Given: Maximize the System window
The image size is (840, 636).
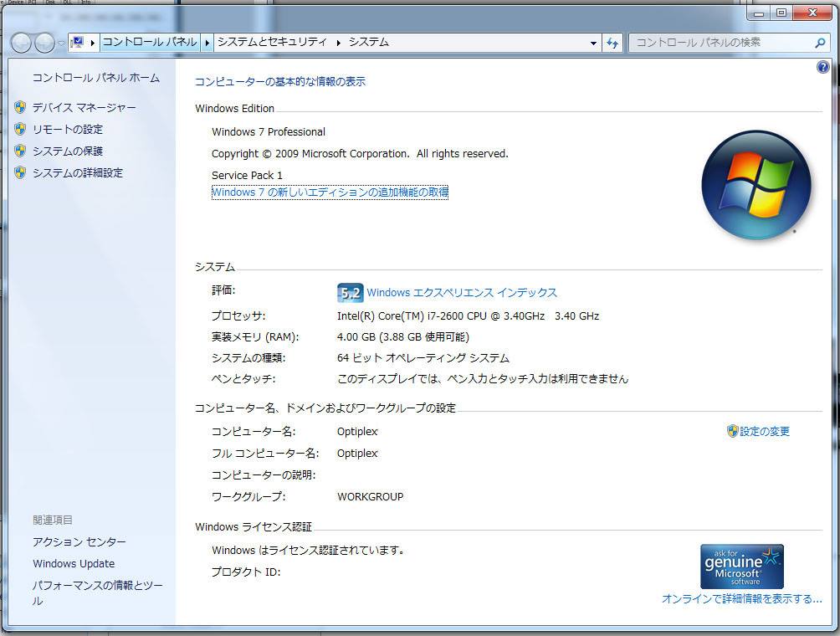Looking at the screenshot, I should 781,13.
